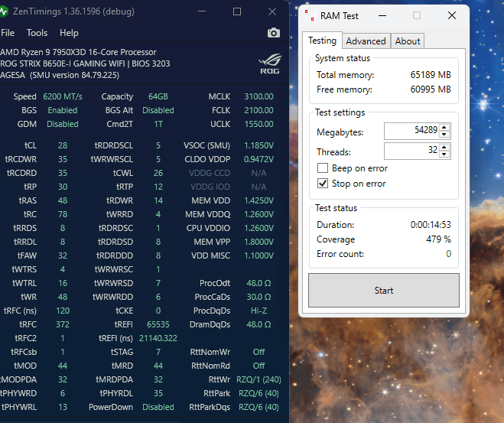Close the ZenTimings window
The height and width of the screenshot is (423, 504).
pos(272,11)
